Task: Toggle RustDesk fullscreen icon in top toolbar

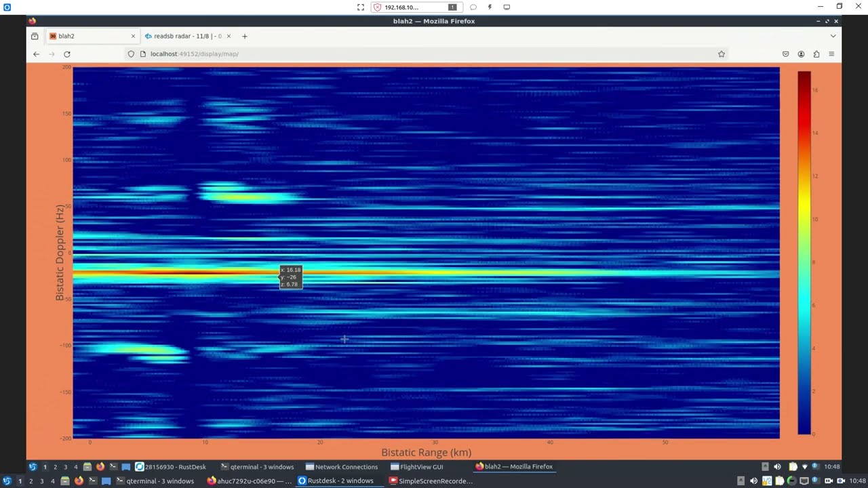Action: (361, 7)
